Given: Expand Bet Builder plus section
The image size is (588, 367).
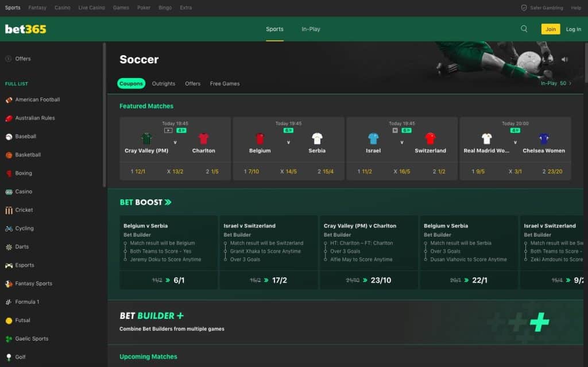Looking at the screenshot, I should click(x=180, y=316).
